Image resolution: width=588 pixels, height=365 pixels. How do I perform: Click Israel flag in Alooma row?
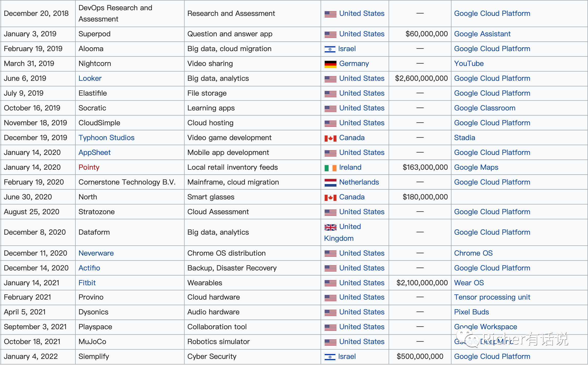pyautogui.click(x=330, y=49)
